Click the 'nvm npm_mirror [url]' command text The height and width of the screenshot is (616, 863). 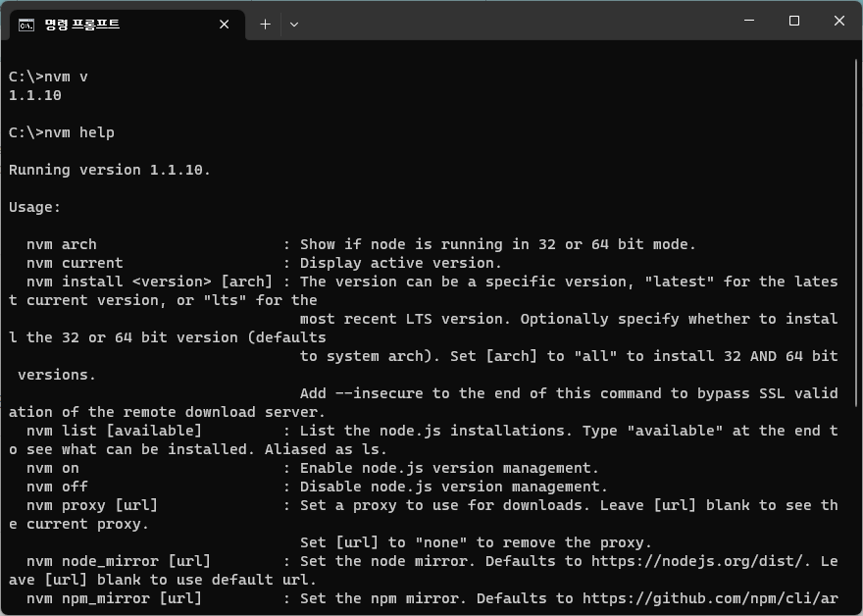coord(114,599)
